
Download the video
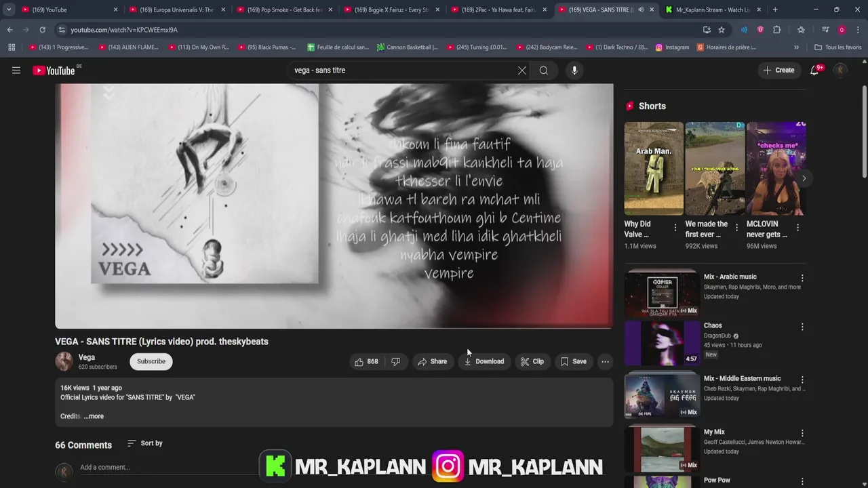(x=484, y=361)
